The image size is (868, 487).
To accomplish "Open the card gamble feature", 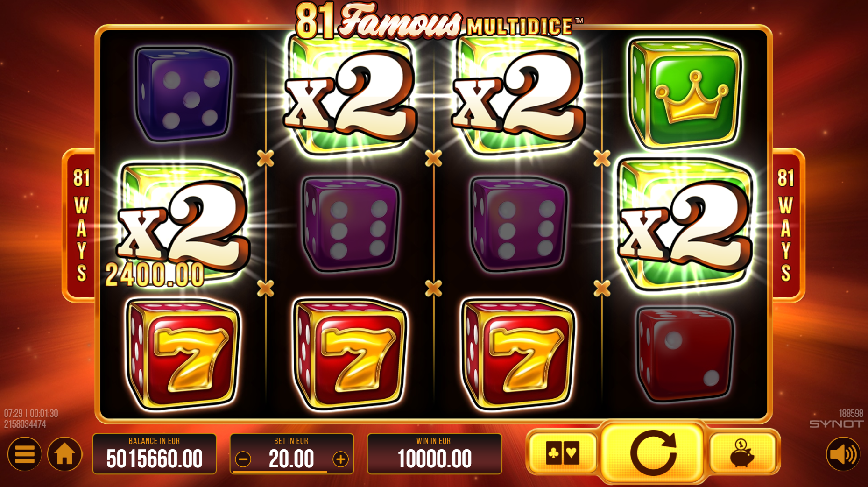I will [563, 452].
